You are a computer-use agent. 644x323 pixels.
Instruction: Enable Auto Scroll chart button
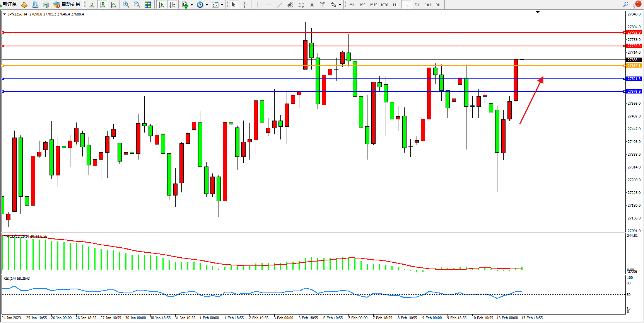click(x=161, y=5)
